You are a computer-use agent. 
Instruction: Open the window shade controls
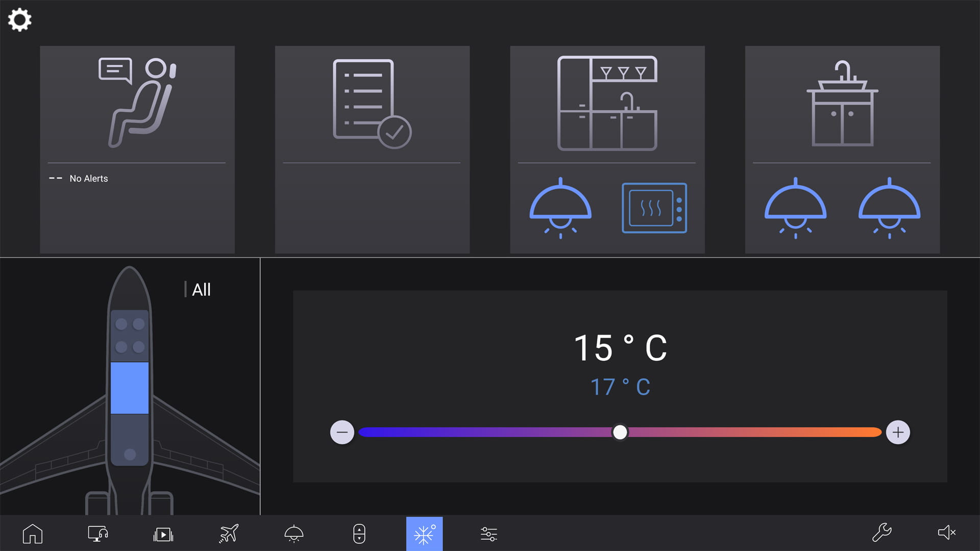click(359, 534)
